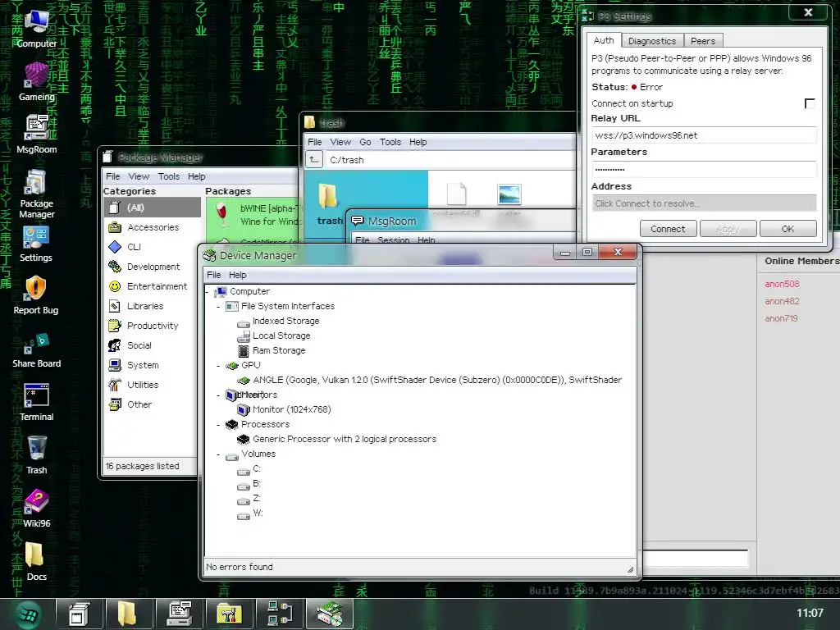Screen dimensions: 840x630
Task: Open the Go menu in trash window
Action: (x=365, y=142)
